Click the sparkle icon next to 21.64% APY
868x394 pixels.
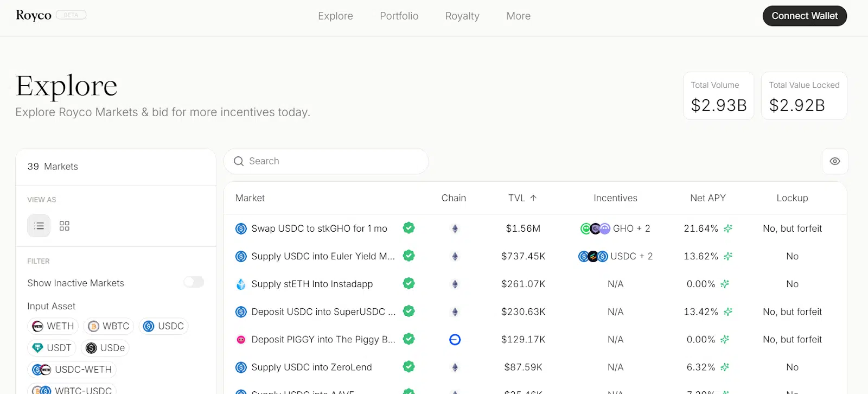pos(728,228)
